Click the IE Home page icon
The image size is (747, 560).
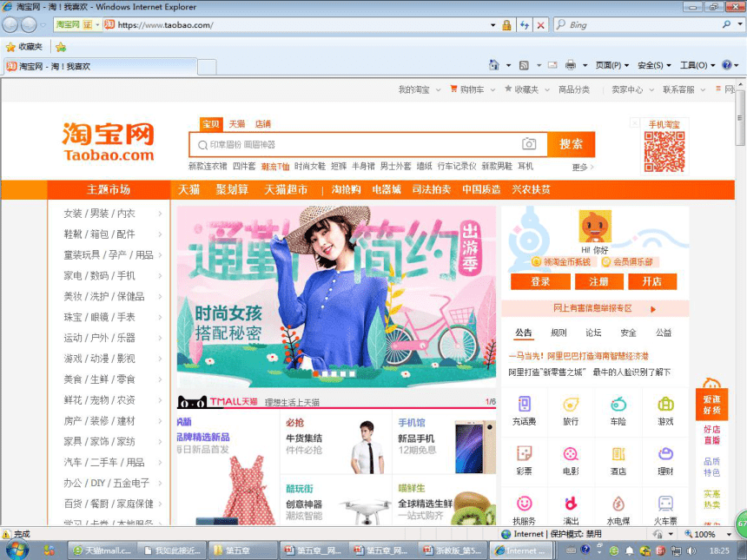494,65
